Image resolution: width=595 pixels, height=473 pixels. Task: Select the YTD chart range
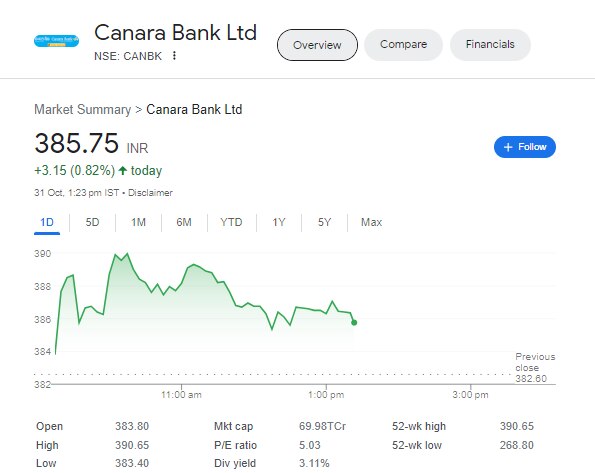point(231,222)
